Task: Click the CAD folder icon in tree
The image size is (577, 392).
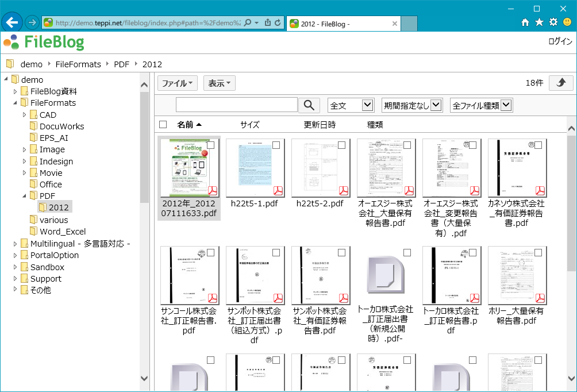Action: pyautogui.click(x=33, y=115)
